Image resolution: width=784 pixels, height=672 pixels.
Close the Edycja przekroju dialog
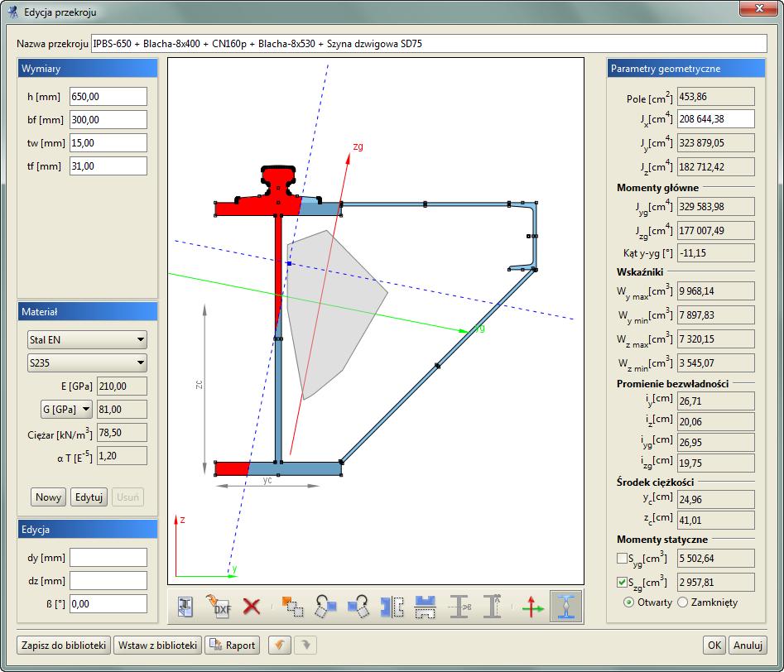click(759, 8)
